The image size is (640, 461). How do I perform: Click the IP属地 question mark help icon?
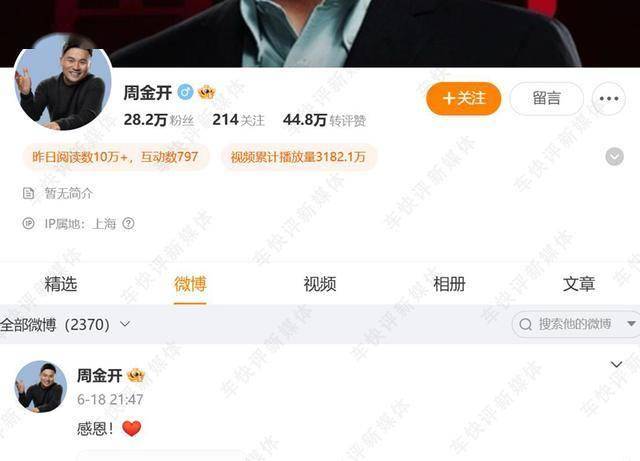click(x=129, y=223)
